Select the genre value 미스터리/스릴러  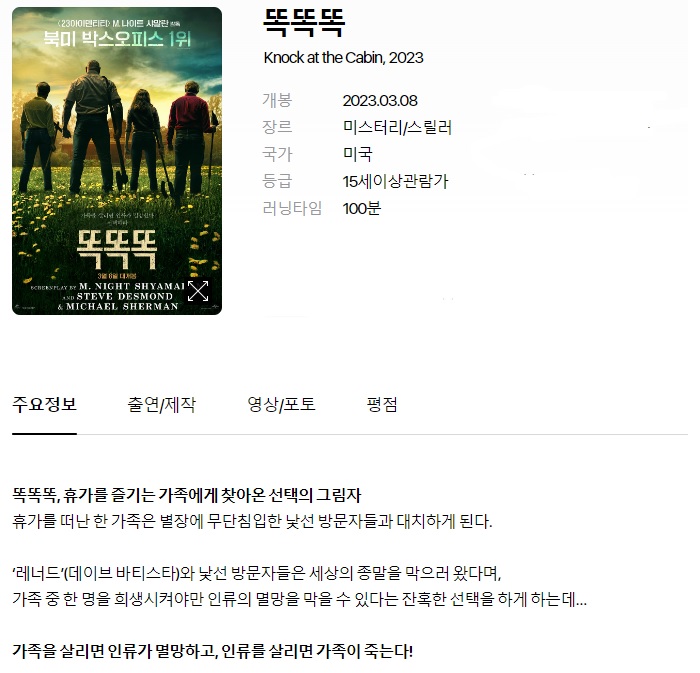tap(397, 128)
